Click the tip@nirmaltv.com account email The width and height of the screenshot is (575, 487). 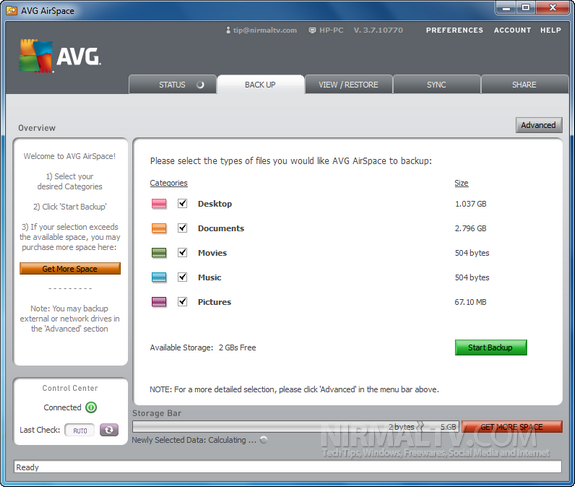[x=265, y=30]
